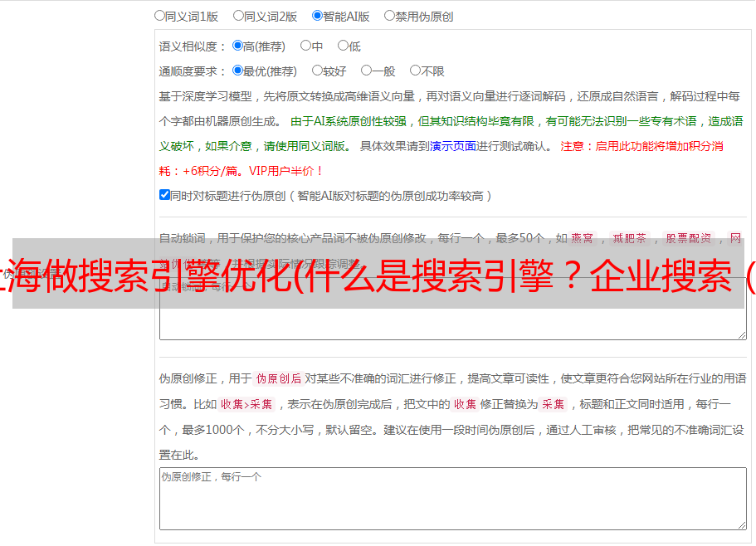Toggle 同时对标题进行伪原创 checkbox
Viewport: 756px width, 546px height.
click(164, 195)
